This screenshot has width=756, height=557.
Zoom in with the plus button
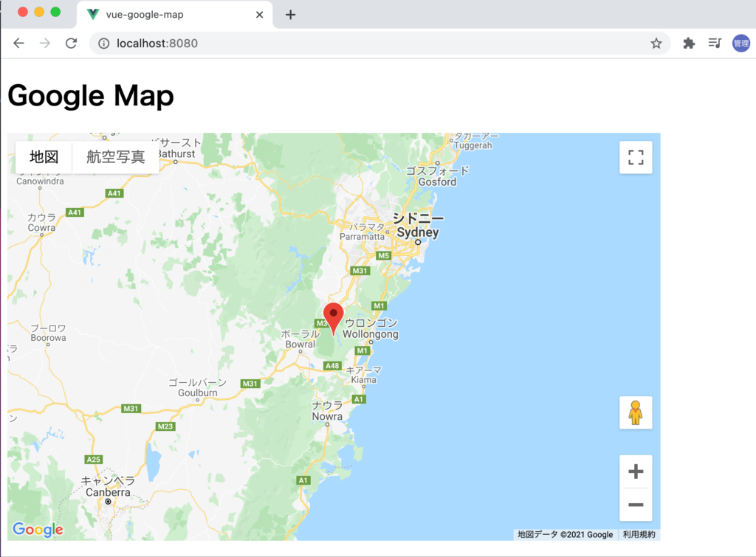click(635, 471)
